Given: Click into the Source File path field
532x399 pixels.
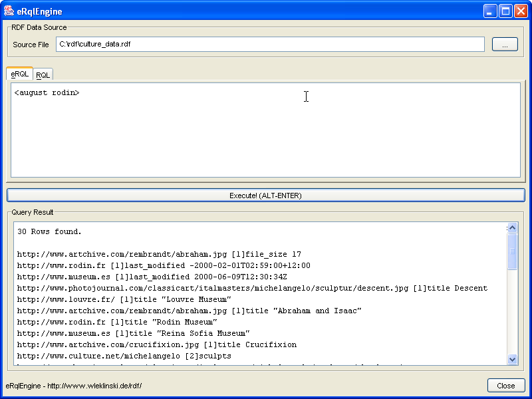Looking at the screenshot, I should pyautogui.click(x=269, y=45).
